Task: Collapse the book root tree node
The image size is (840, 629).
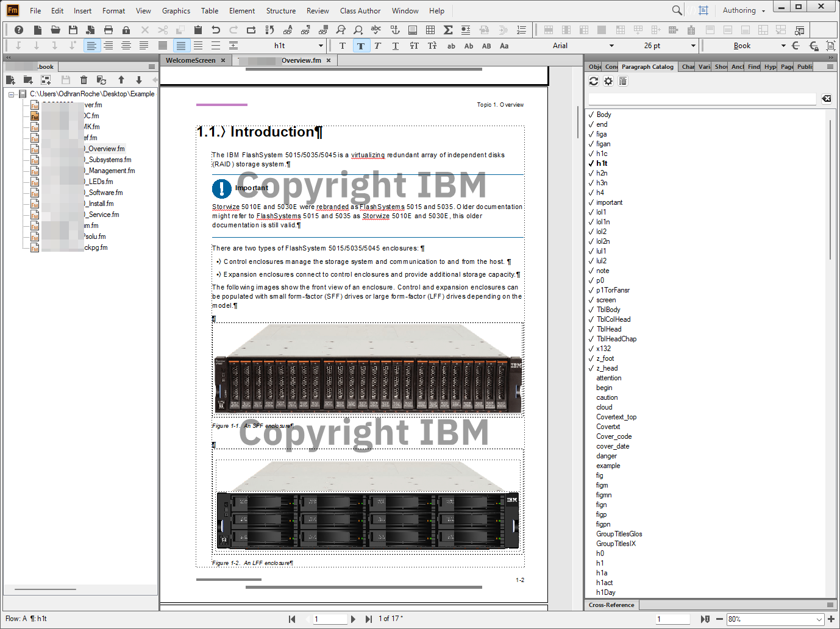Action: pos(12,94)
